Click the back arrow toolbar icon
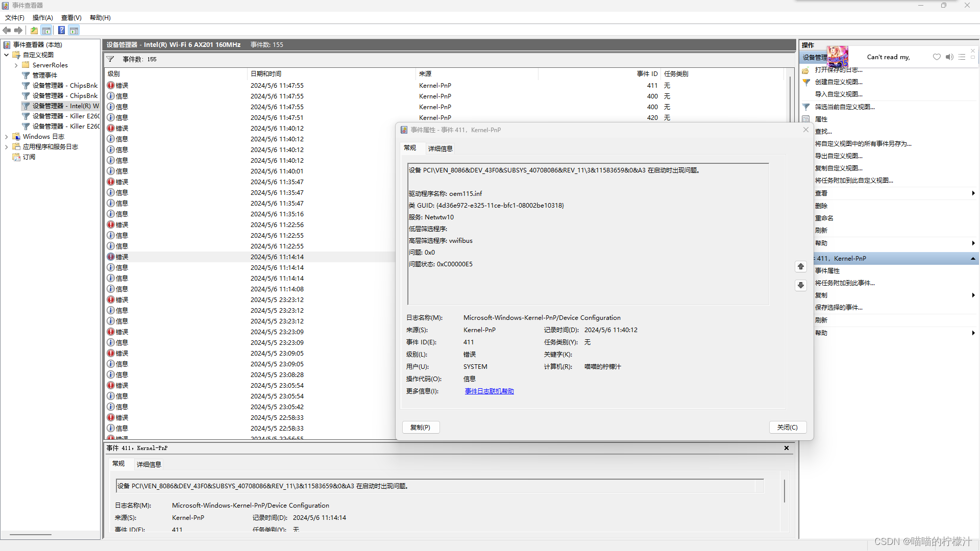Image resolution: width=980 pixels, height=551 pixels. point(7,31)
